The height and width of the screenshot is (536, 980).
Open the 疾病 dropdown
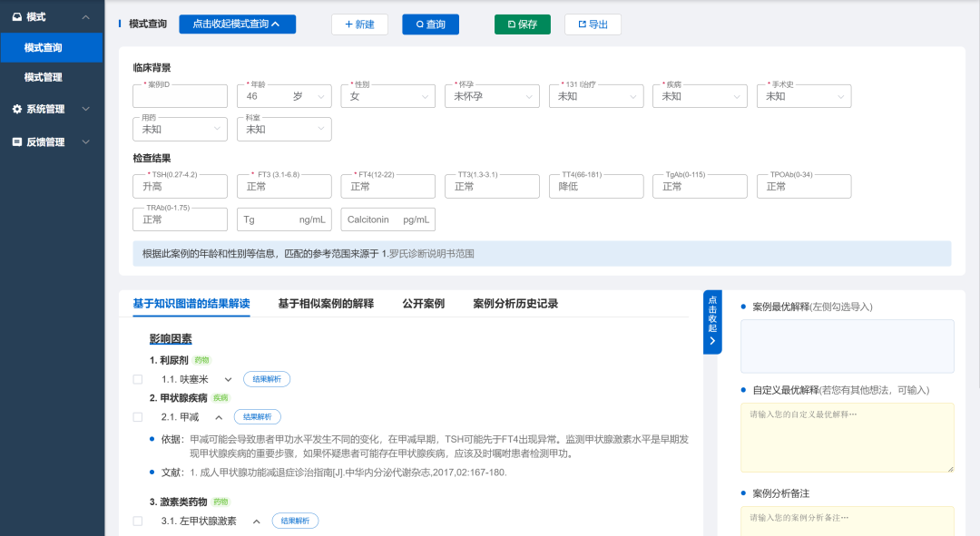click(700, 96)
